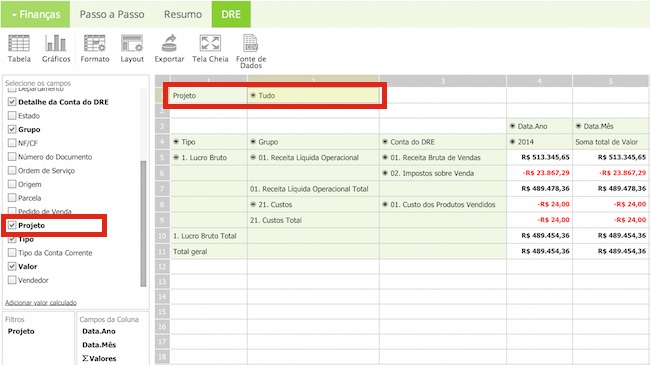Collapse the 1. Lucro Bruto row
This screenshot has height=365, width=650.
[176, 158]
